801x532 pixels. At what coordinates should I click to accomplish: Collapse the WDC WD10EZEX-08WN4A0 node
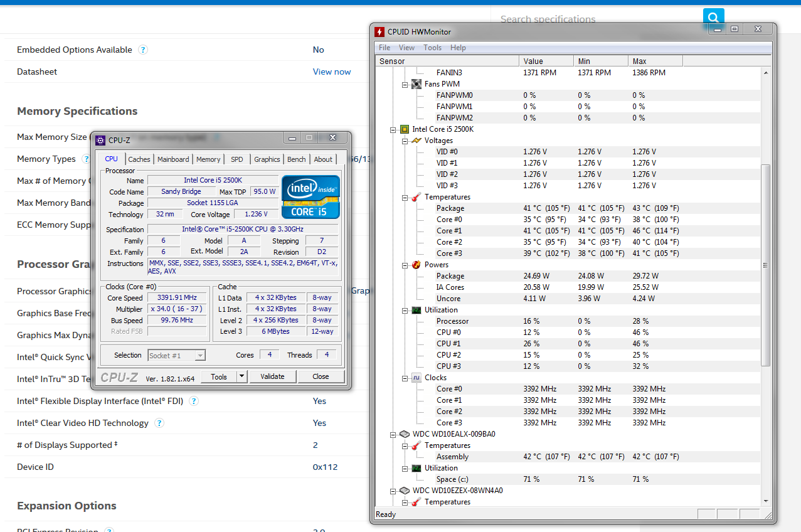click(x=393, y=491)
